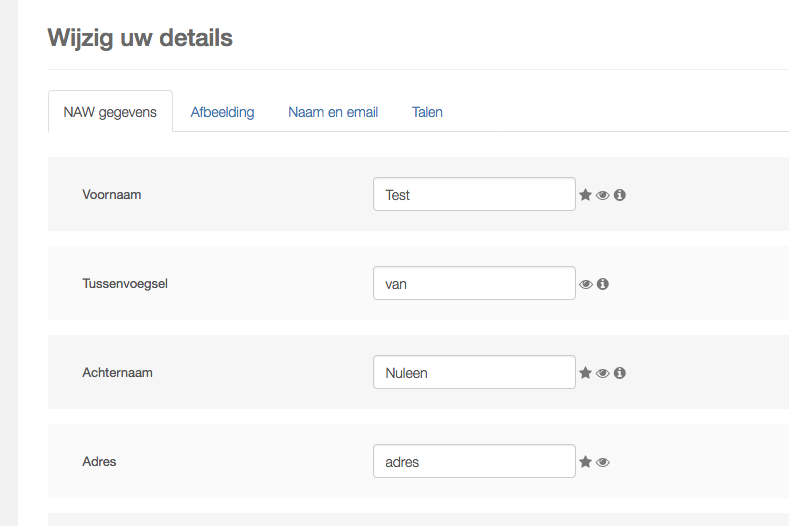The width and height of the screenshot is (789, 526).
Task: Switch to the Afbeelding tab
Action: point(222,112)
